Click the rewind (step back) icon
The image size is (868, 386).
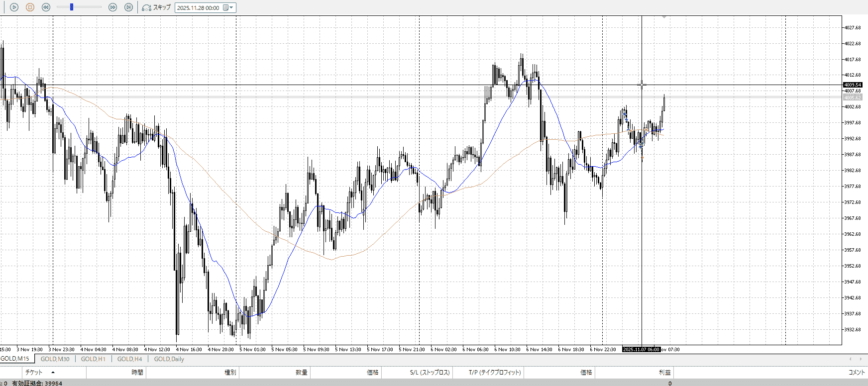46,7
